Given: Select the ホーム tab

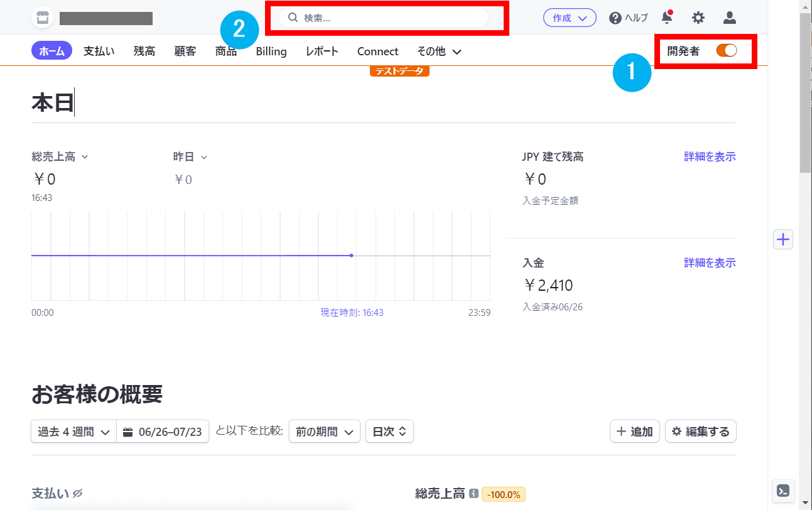Looking at the screenshot, I should (51, 52).
